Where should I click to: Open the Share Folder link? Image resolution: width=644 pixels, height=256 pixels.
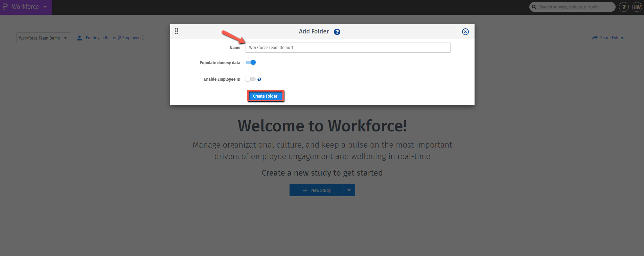[612, 38]
